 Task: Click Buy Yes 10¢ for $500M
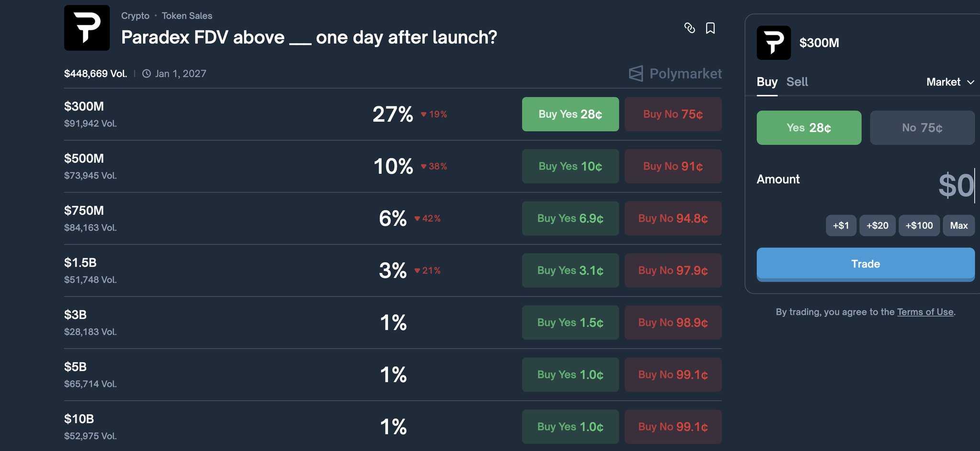570,166
